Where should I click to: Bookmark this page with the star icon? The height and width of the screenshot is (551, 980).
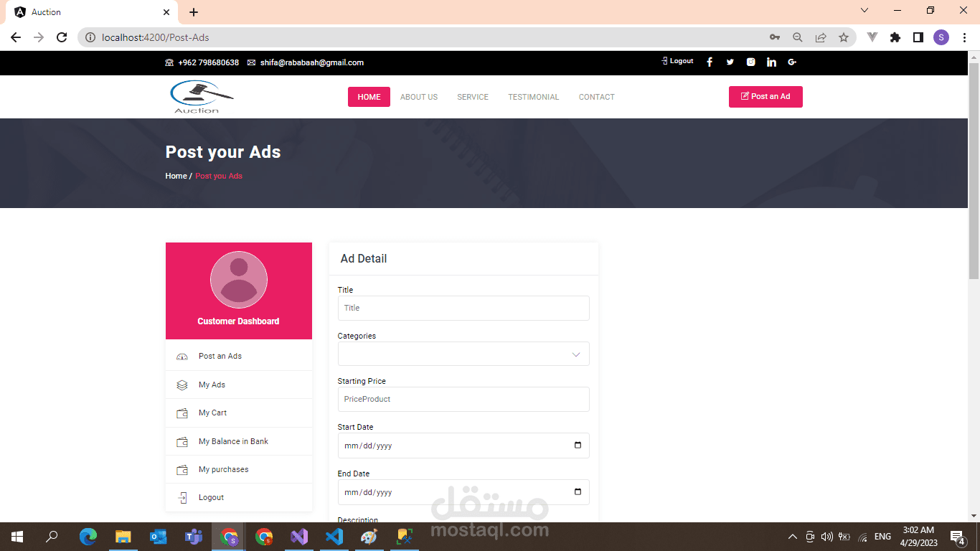844,37
